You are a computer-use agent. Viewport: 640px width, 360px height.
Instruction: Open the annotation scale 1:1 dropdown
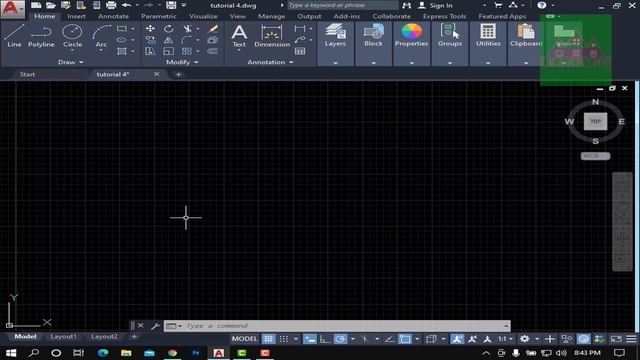click(505, 339)
